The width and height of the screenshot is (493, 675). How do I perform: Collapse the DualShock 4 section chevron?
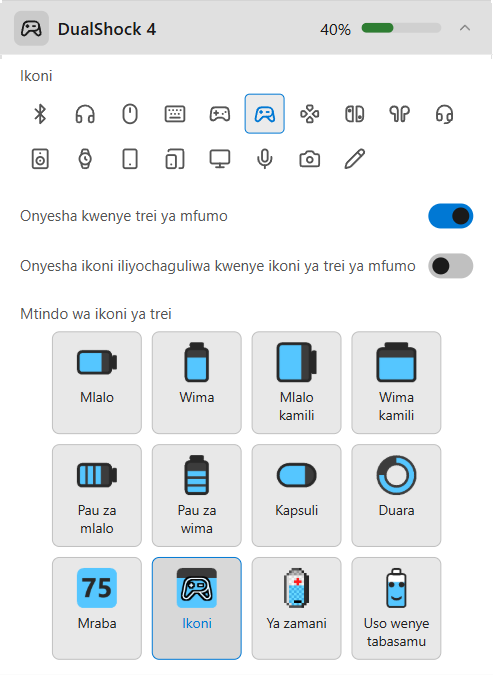(465, 28)
